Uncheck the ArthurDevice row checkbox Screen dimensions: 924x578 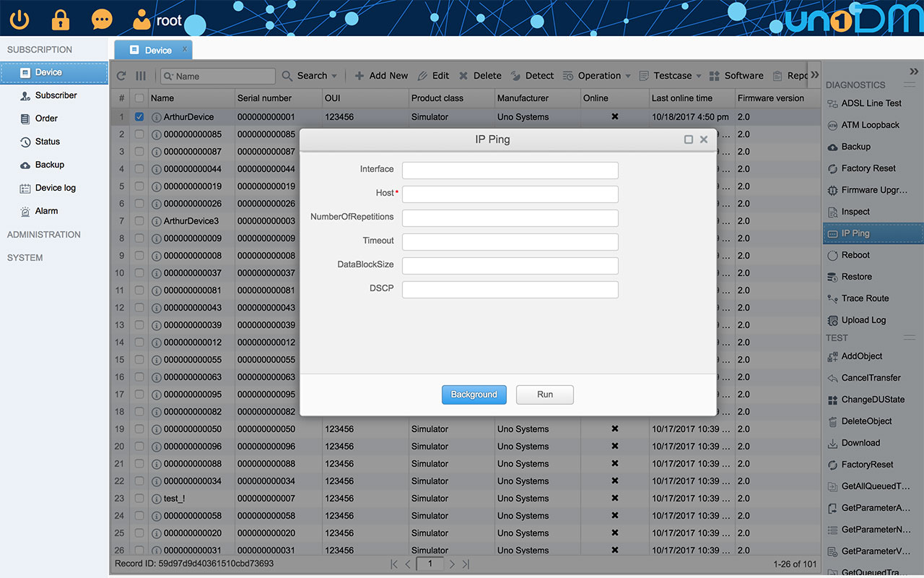(139, 117)
